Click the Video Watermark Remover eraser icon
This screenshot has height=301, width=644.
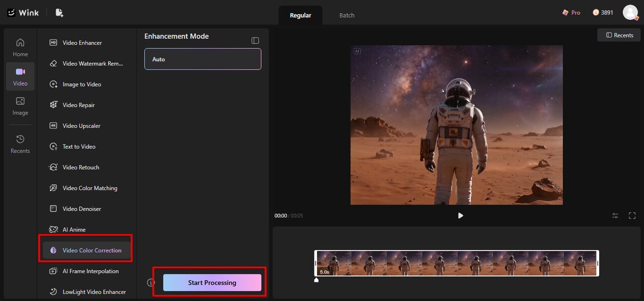53,63
